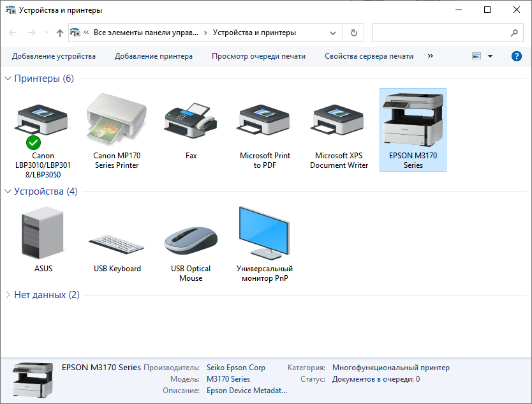
Task: Select the Microsoft Print to PDF icon
Action: (x=264, y=119)
